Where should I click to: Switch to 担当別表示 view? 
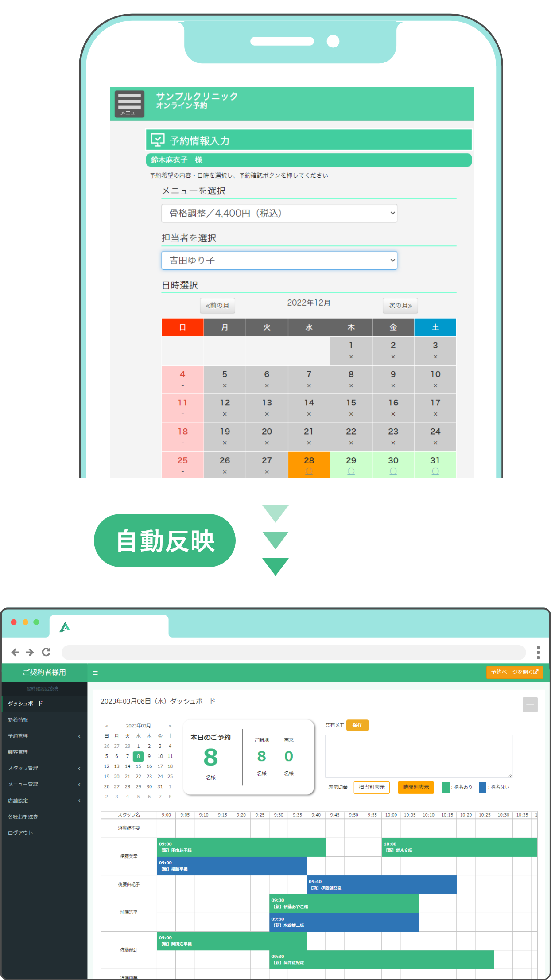click(372, 787)
